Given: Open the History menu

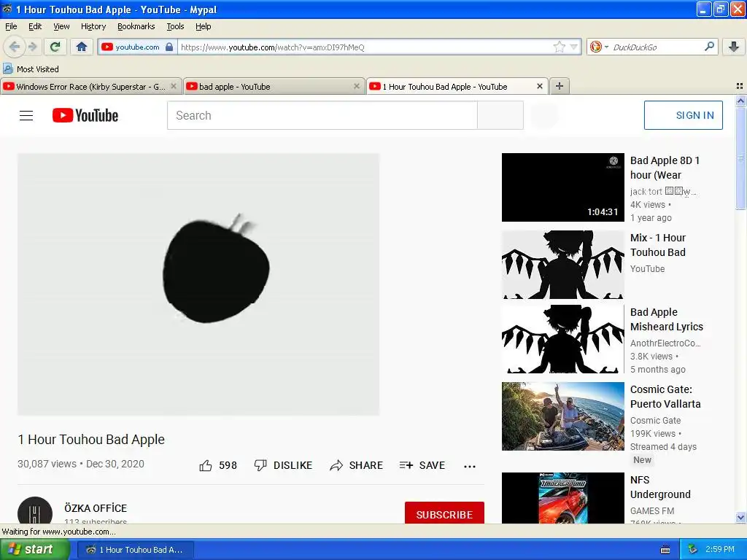Looking at the screenshot, I should (93, 26).
